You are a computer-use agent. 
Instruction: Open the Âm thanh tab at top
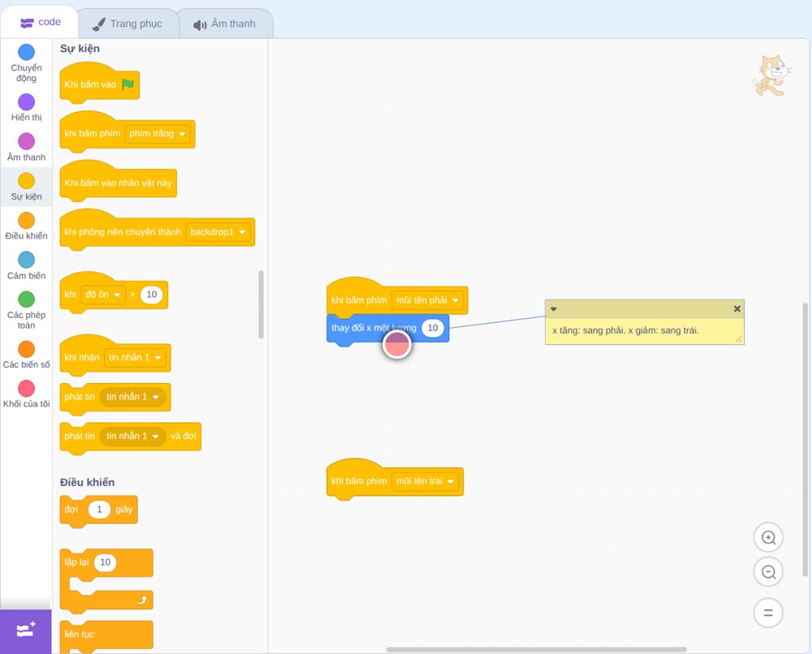pyautogui.click(x=225, y=24)
